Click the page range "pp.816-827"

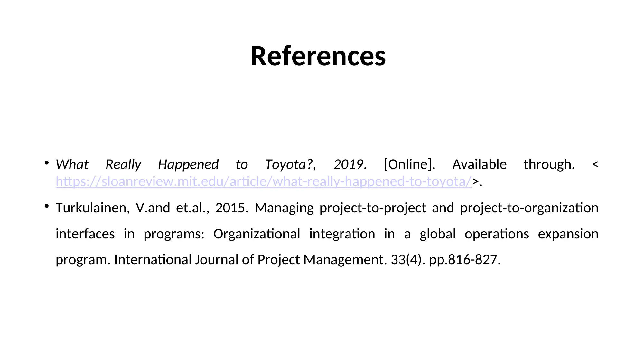463,260
